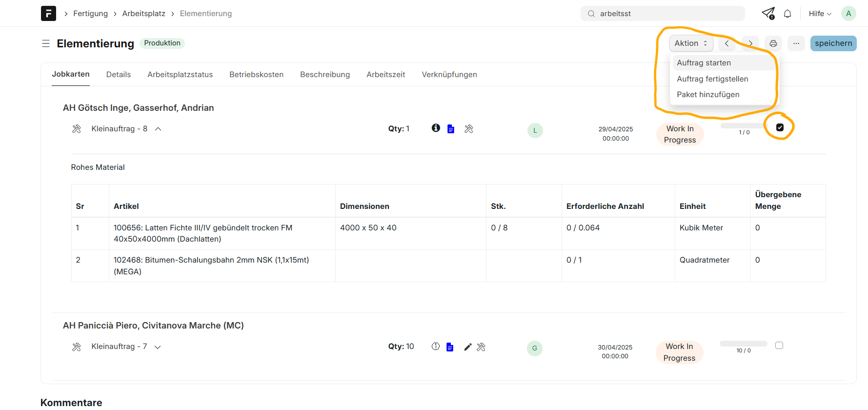Click the three-dots more options button
Image resolution: width=868 pixels, height=410 pixels.
tap(796, 43)
